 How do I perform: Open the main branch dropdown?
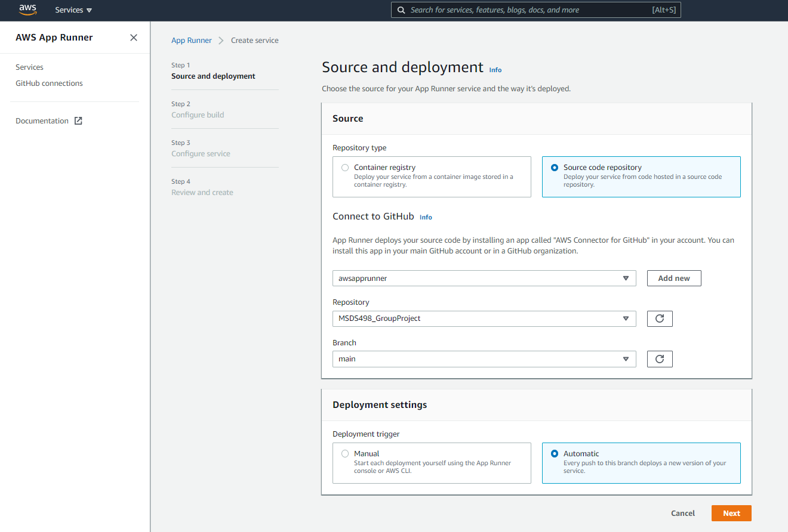coord(484,359)
